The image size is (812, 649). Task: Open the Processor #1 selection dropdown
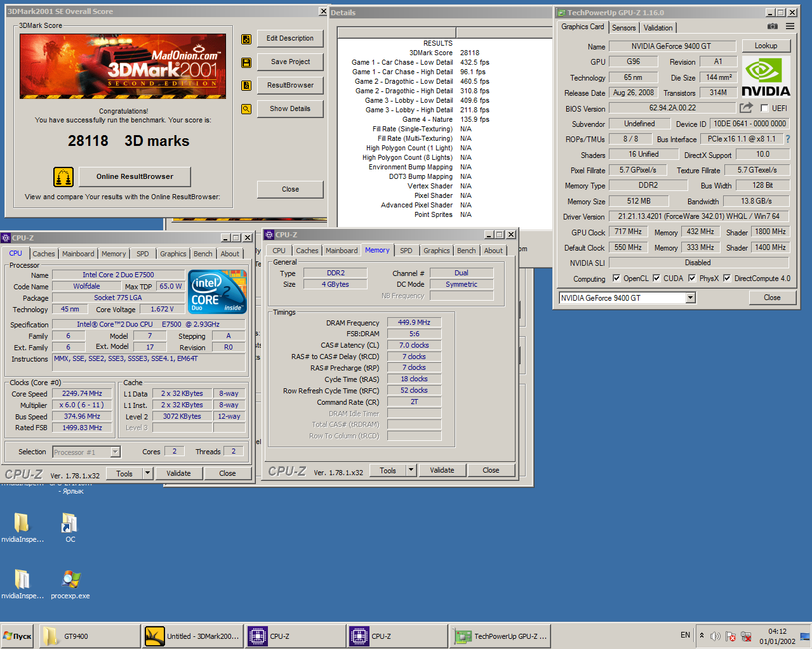coord(116,452)
